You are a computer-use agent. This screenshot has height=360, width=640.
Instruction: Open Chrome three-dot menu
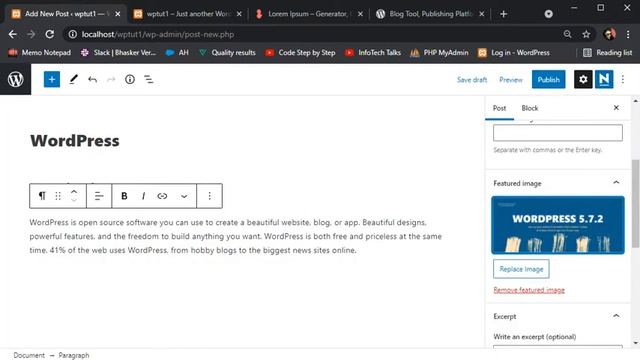point(628,34)
